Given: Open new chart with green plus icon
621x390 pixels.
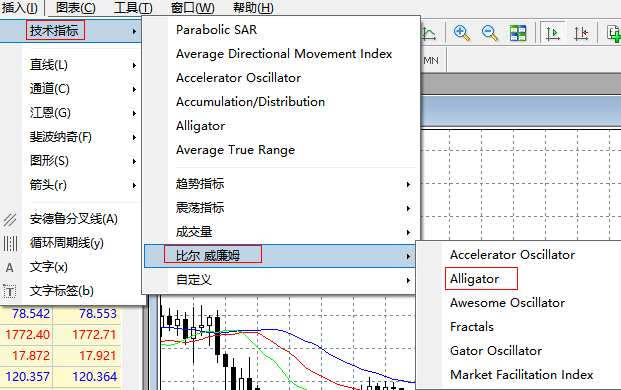Looking at the screenshot, I should (x=614, y=33).
